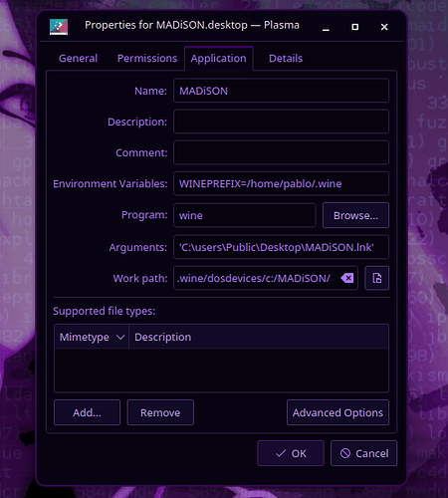Select the Application tab
Screen dimensions: 448x498
(x=218, y=59)
